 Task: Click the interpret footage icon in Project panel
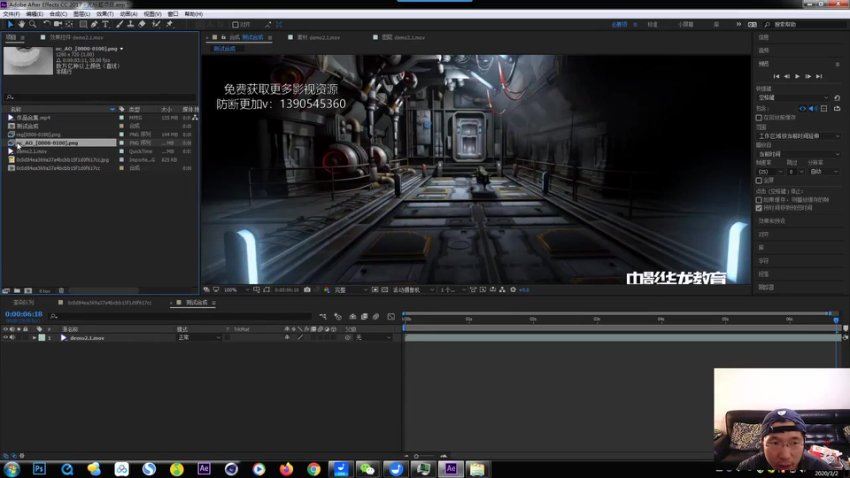click(x=6, y=291)
